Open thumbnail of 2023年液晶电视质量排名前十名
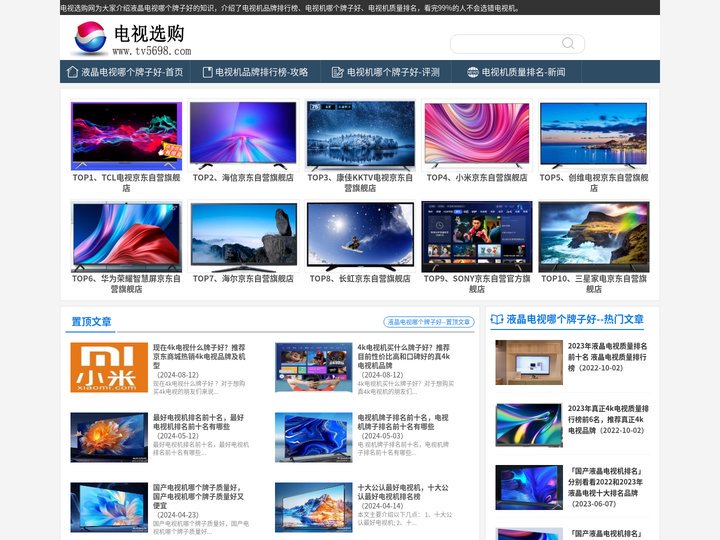This screenshot has width=720, height=540. pos(529,362)
